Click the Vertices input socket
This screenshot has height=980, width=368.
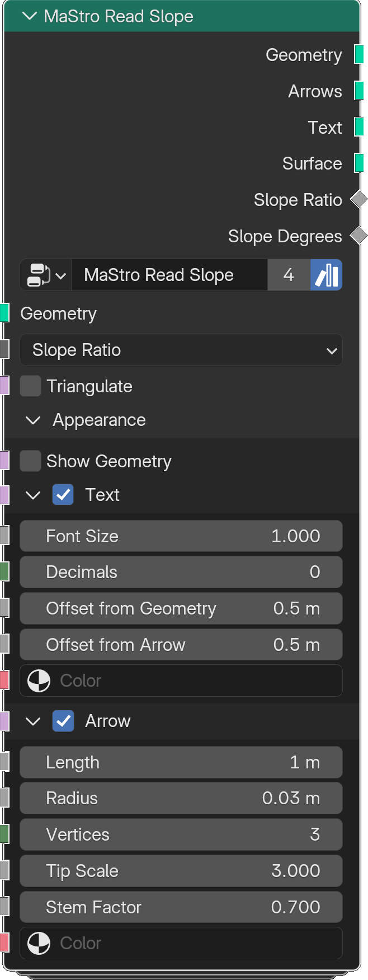point(4,834)
